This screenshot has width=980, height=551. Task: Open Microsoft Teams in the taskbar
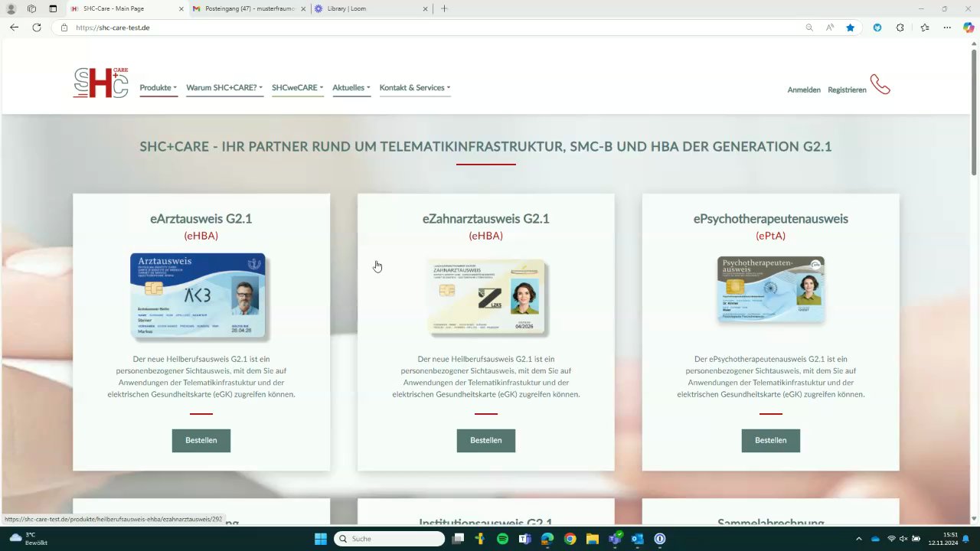point(525,539)
